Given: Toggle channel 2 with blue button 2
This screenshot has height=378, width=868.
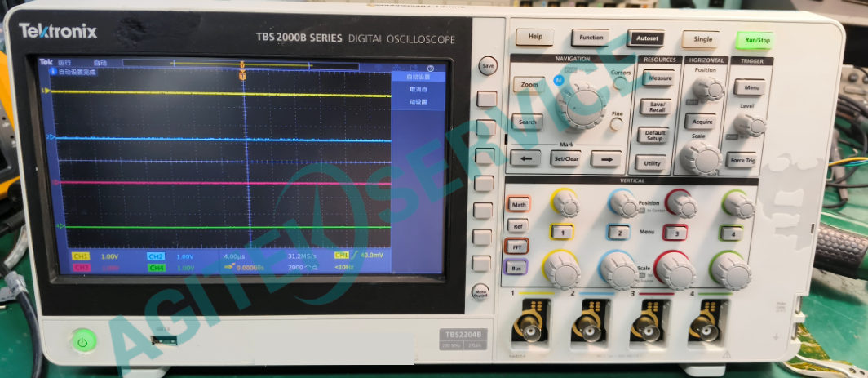Looking at the screenshot, I should coord(619,233).
